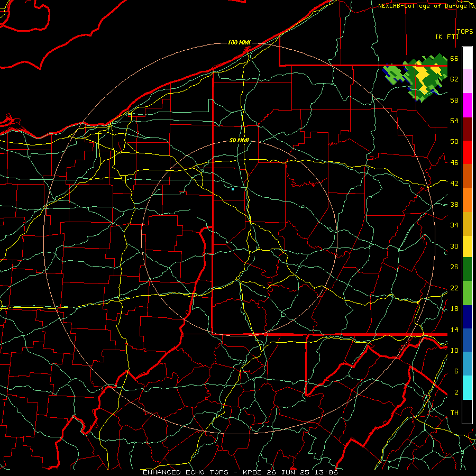Viewport: 476px width, 476px height.
Task: Click the "2" scale value
Action: coord(456,392)
